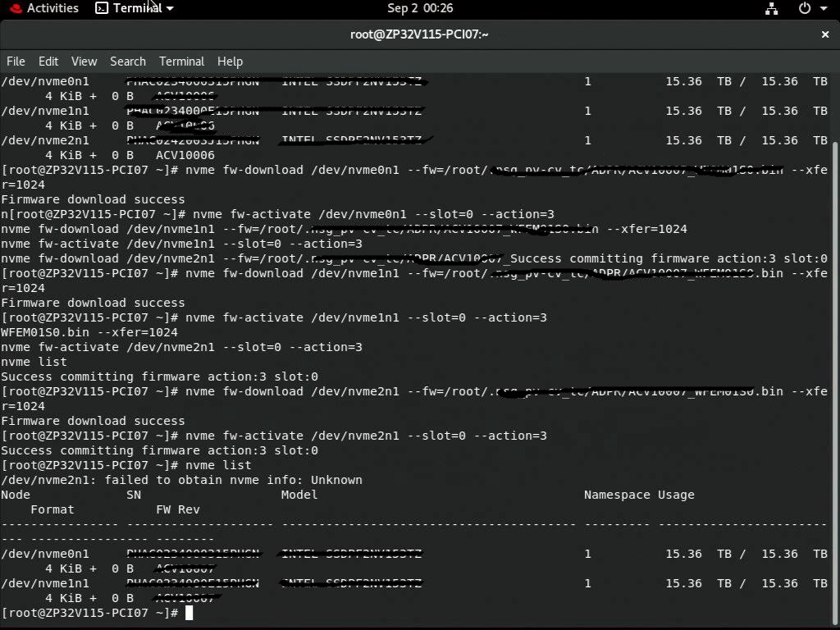Screen dimensions: 840x630
Task: Open the Edit menu
Action: coord(48,62)
